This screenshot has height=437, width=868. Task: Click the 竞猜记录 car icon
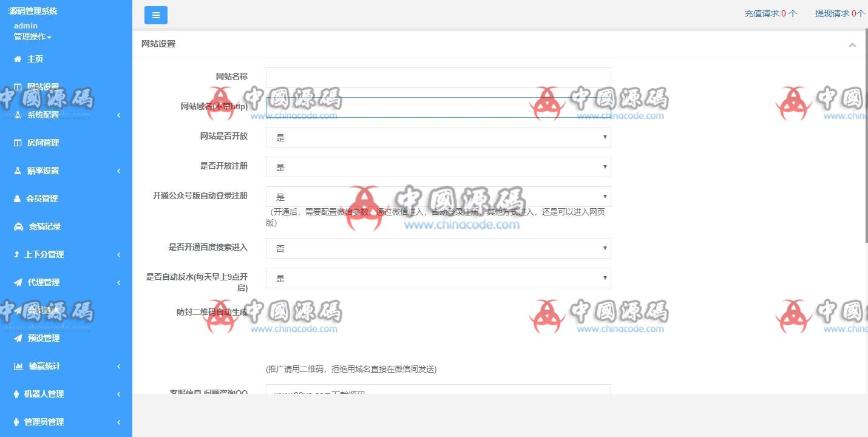pos(18,226)
